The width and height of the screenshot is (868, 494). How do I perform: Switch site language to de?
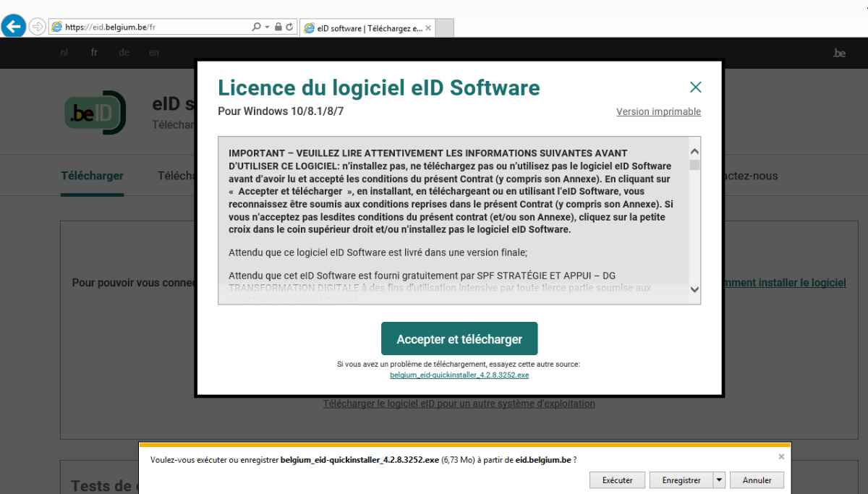[x=124, y=53]
